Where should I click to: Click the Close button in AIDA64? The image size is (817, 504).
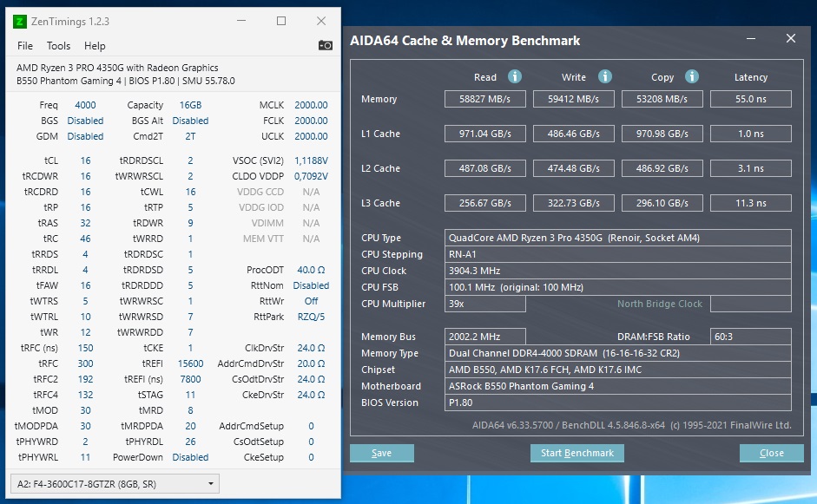click(772, 453)
